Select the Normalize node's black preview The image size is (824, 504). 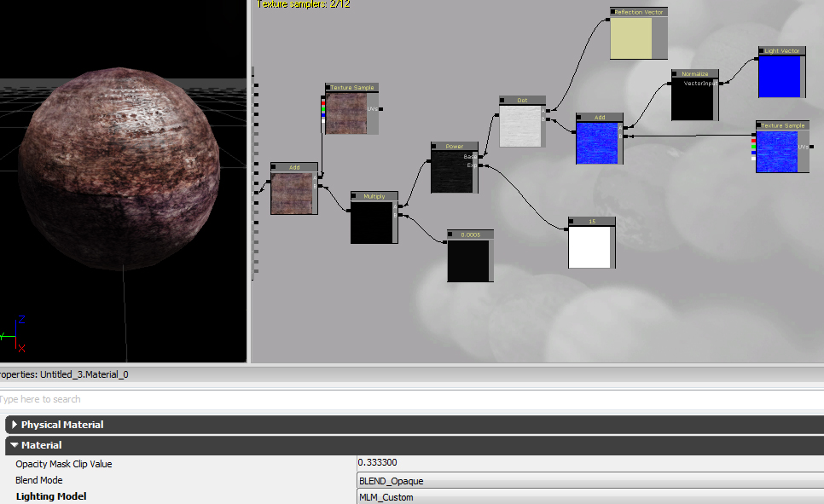pyautogui.click(x=693, y=99)
